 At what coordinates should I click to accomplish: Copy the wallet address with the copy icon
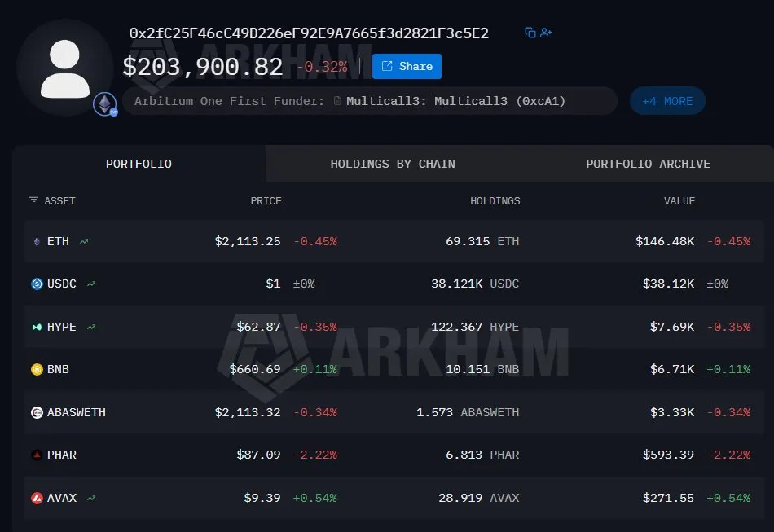tap(530, 33)
